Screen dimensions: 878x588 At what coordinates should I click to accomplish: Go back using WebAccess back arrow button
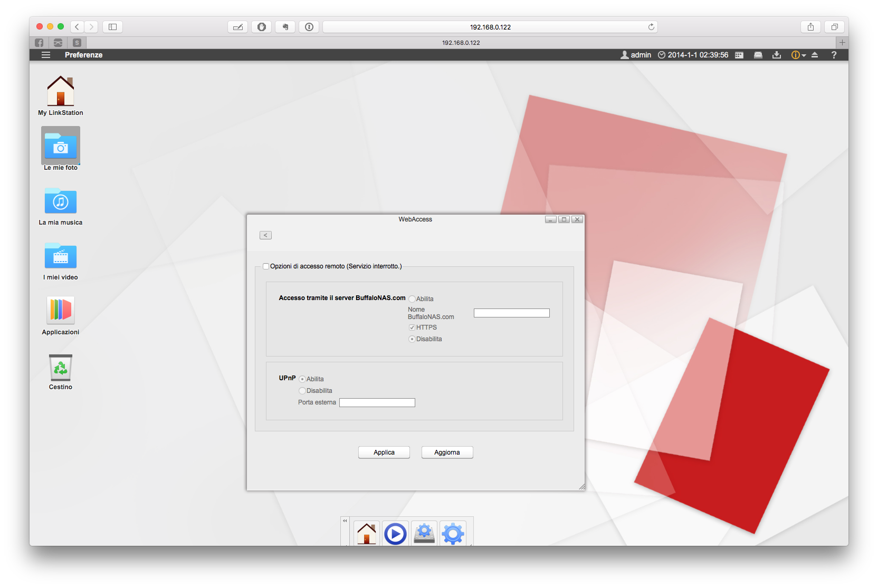(x=265, y=235)
